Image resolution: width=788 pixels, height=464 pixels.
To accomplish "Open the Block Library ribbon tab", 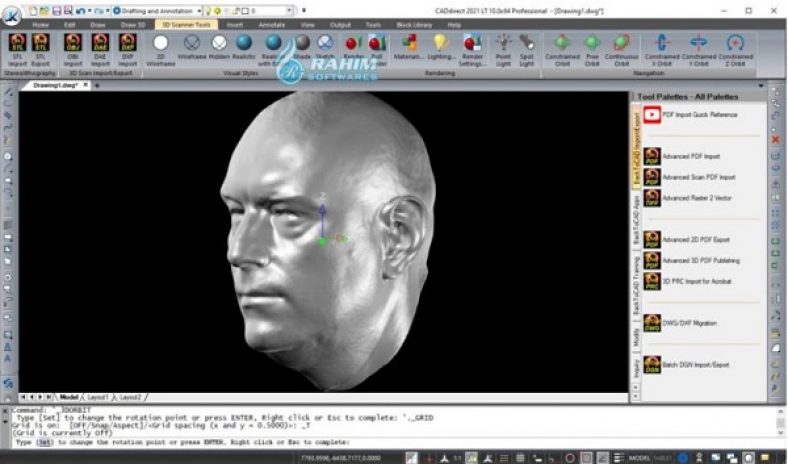I will [414, 25].
